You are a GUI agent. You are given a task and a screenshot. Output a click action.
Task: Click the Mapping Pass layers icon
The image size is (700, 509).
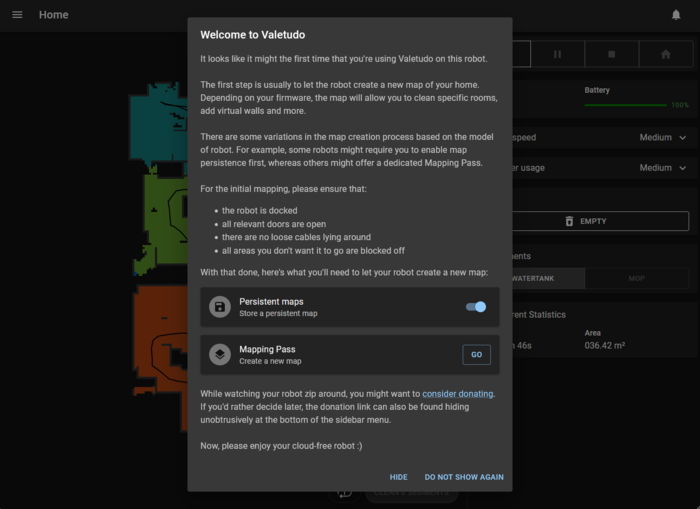coord(220,355)
